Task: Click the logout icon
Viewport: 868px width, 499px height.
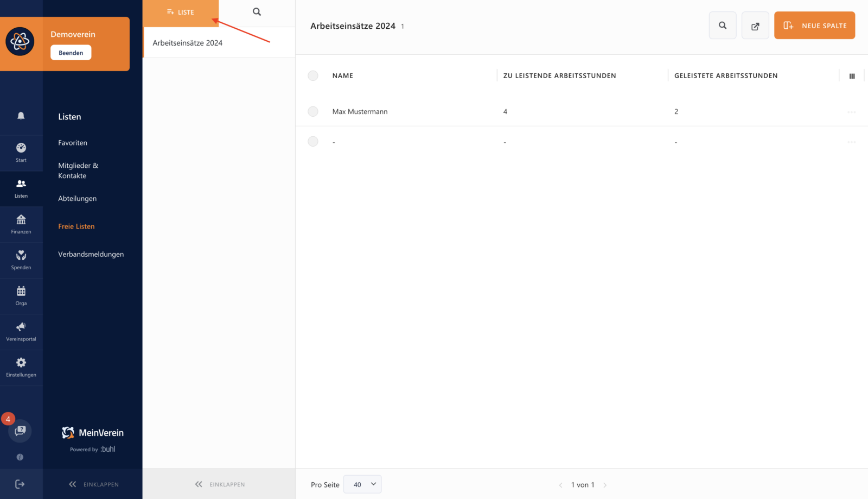Action: 20,484
